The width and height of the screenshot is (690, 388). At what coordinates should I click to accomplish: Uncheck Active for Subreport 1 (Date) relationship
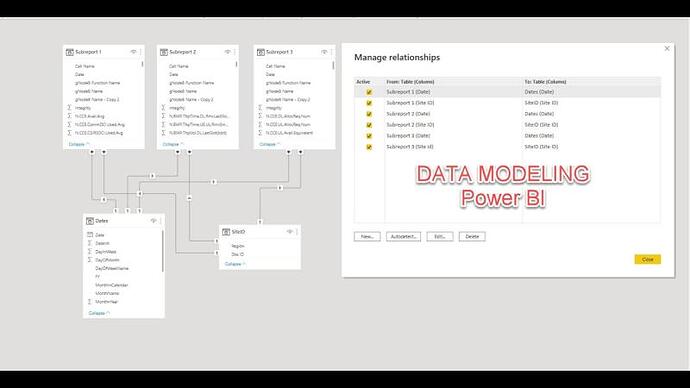(369, 92)
